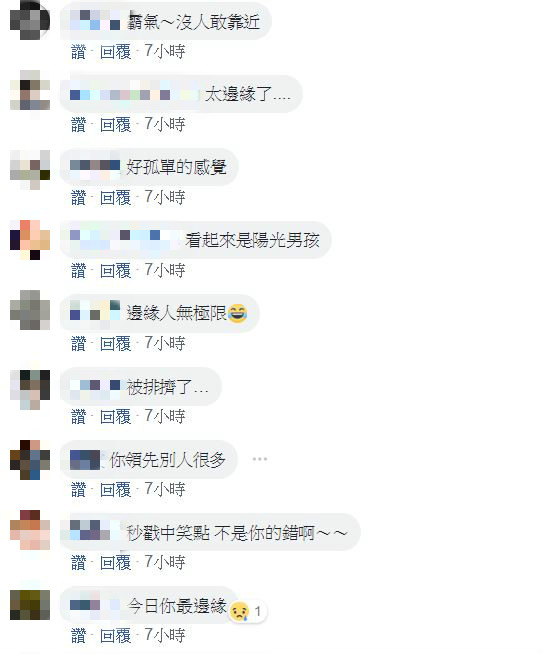The image size is (543, 654).
Task: Click the 7小時 timestamp under 今日你最邊緣
Action: coord(165,636)
